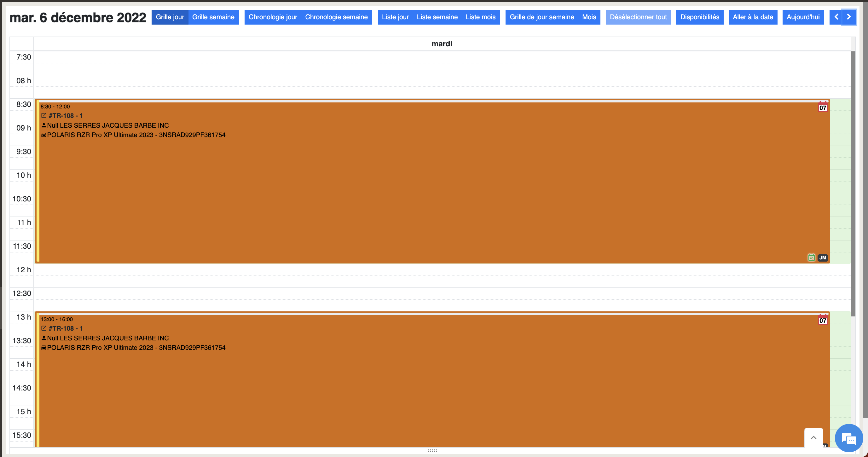Image resolution: width=868 pixels, height=457 pixels.
Task: Click the person icon in the 8:30 event
Action: [x=44, y=125]
